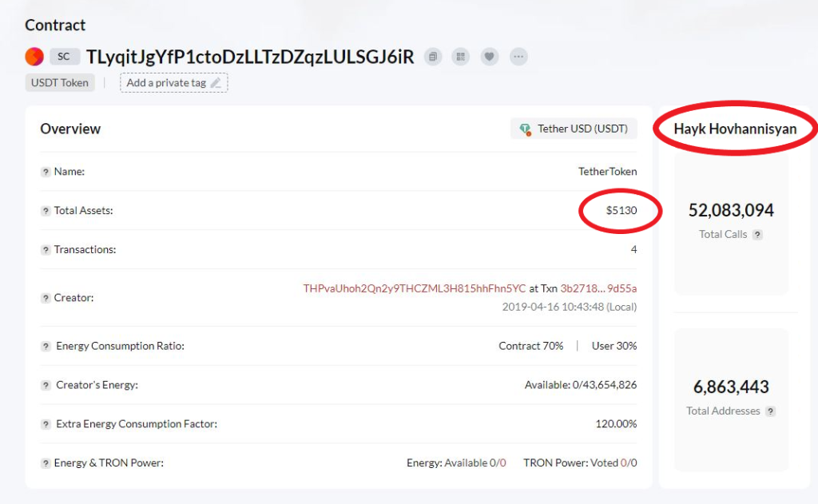This screenshot has height=504, width=818.
Task: Open help icon next to Extra Energy Consumption Factor
Action: (x=46, y=424)
